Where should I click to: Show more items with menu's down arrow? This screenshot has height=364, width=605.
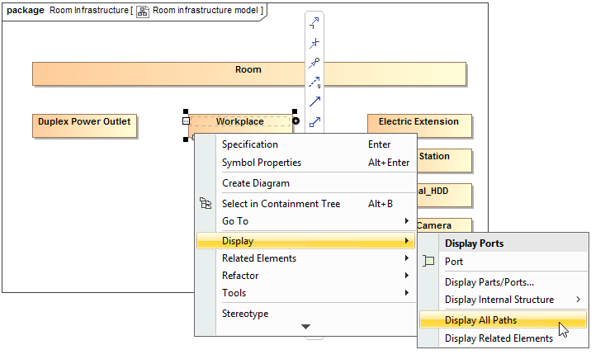(x=305, y=327)
